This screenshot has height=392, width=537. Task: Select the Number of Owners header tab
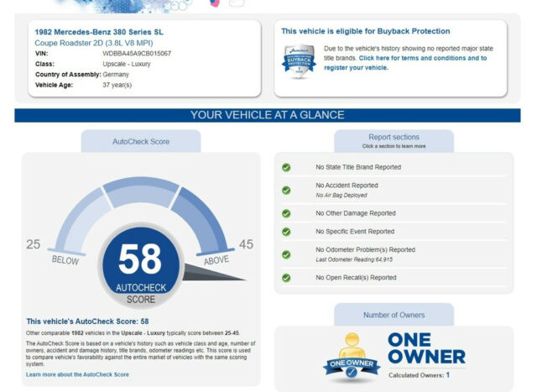[x=394, y=315]
